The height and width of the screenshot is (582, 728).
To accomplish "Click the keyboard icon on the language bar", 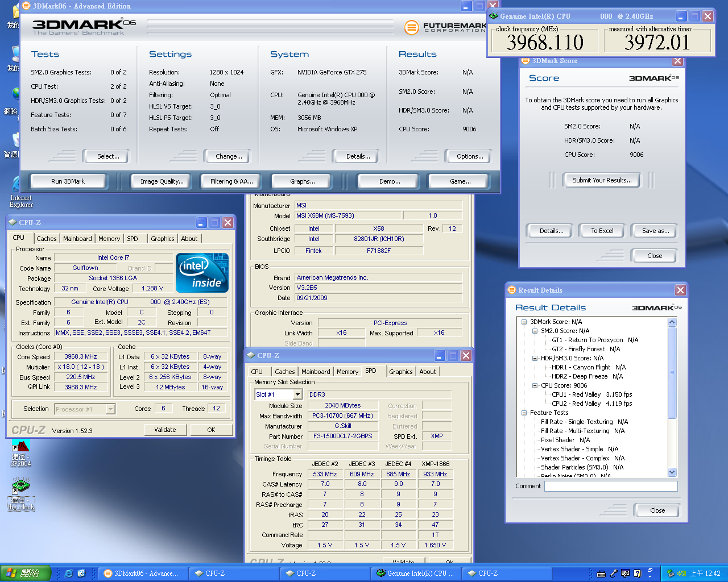I will (x=601, y=574).
